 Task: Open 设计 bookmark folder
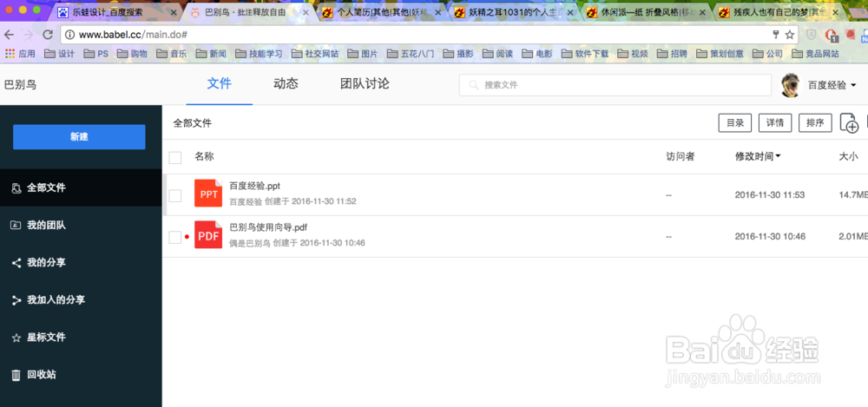[x=59, y=54]
